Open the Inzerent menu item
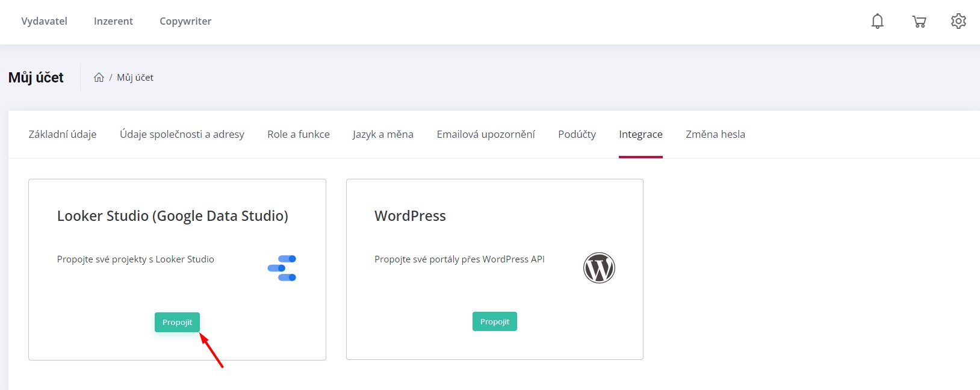Screen dimensions: 980x390 (113, 21)
